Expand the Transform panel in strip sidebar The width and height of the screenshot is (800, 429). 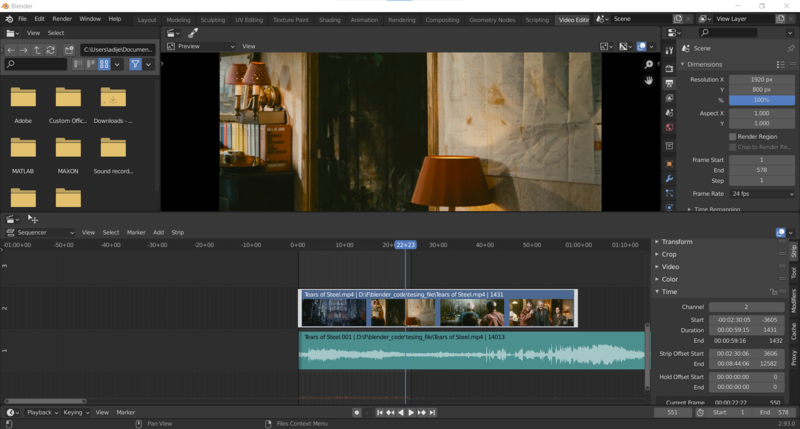(677, 242)
